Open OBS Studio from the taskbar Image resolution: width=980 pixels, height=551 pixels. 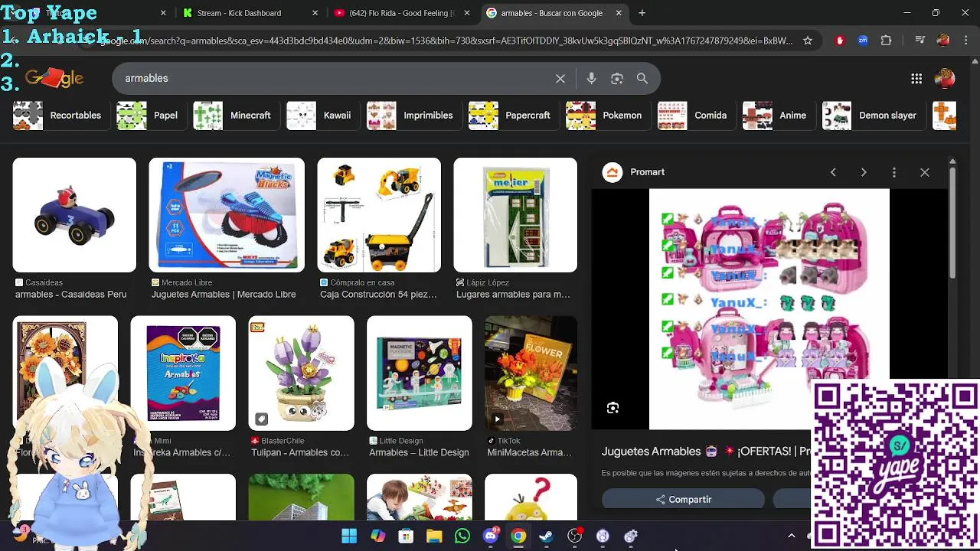tap(575, 536)
